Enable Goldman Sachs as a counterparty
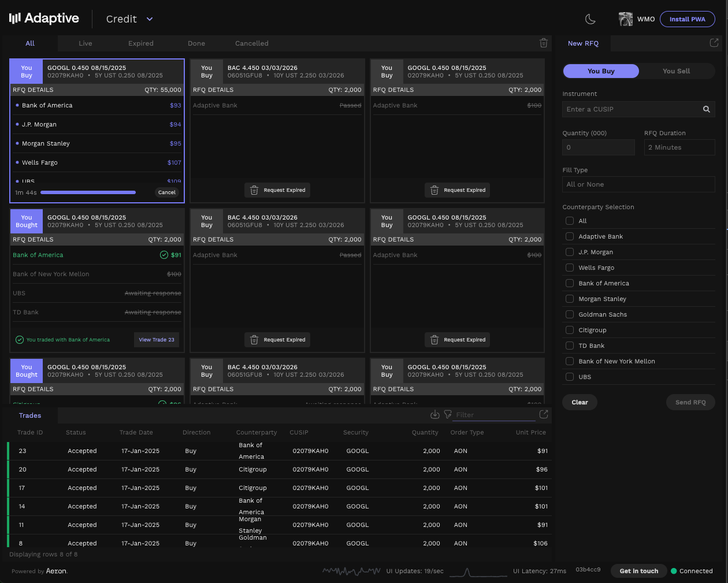The width and height of the screenshot is (728, 583). click(x=569, y=314)
